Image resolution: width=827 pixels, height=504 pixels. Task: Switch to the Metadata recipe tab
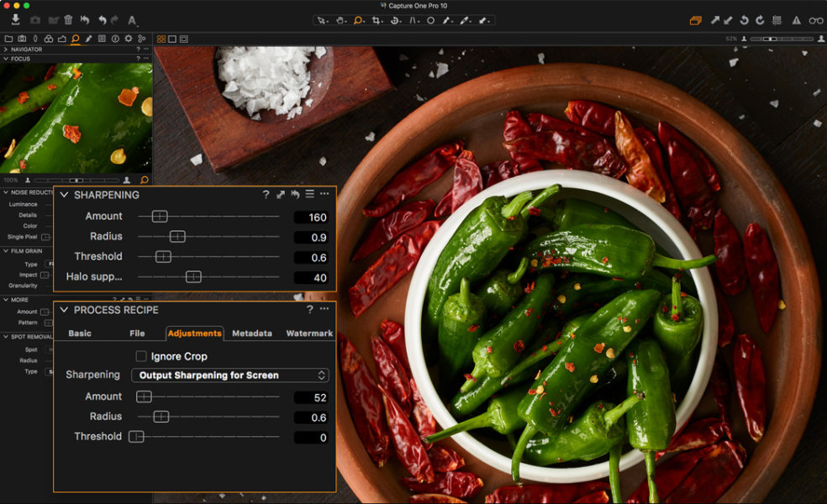click(252, 333)
